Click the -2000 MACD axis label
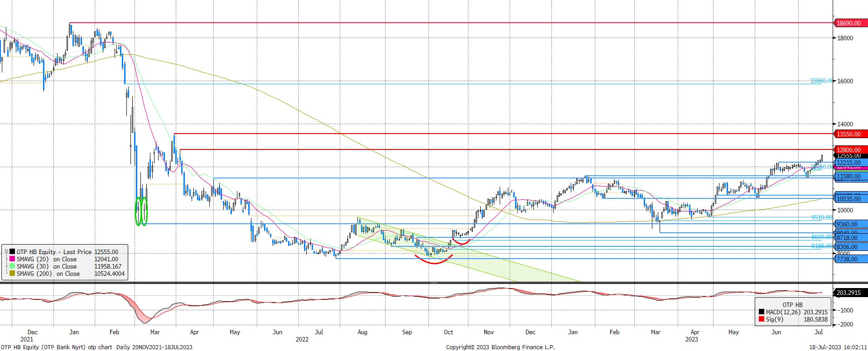The height and width of the screenshot is (351, 868). (x=844, y=325)
